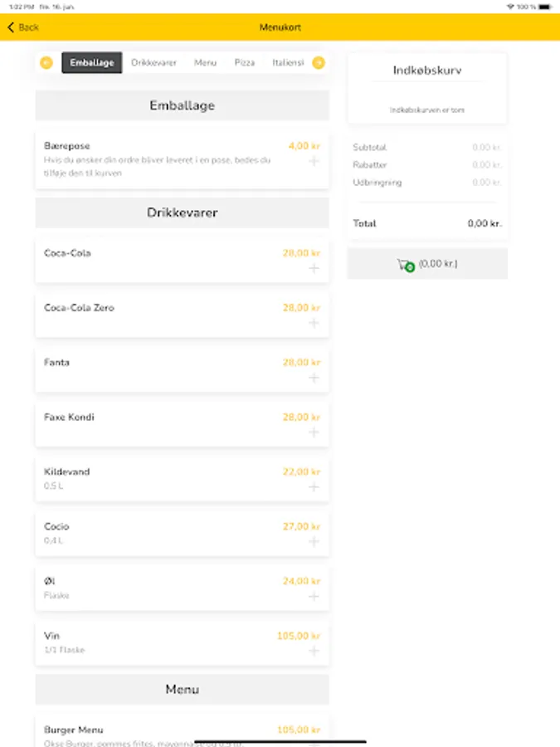This screenshot has width=560, height=747.
Task: Add Bærepose to the basket
Action: pyautogui.click(x=314, y=161)
